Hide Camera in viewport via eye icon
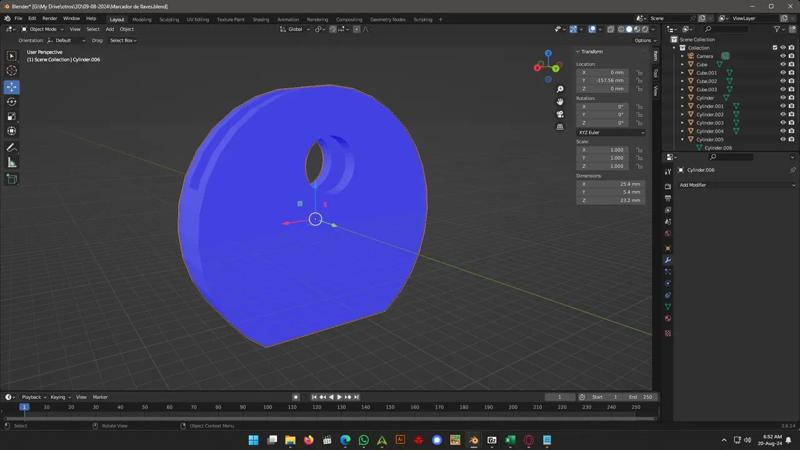 [x=783, y=56]
